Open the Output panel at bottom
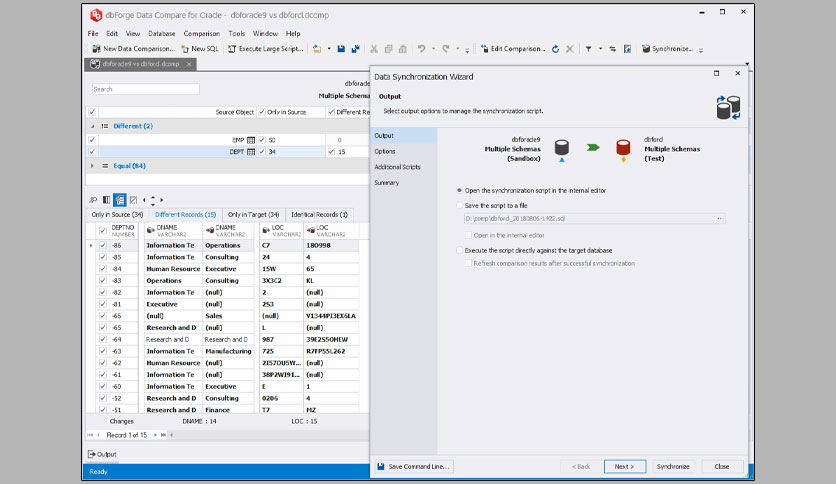The width and height of the screenshot is (836, 484). [102, 454]
